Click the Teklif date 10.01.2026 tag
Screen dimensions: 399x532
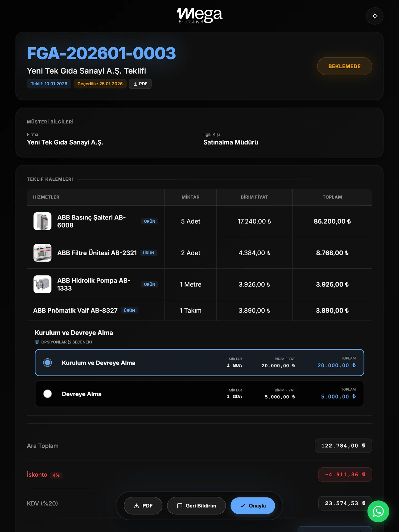coord(49,84)
